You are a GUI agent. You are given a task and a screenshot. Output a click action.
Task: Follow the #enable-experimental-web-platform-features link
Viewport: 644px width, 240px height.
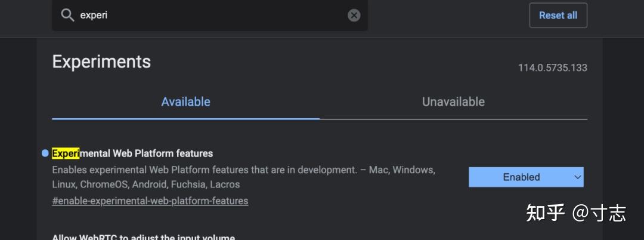coord(150,201)
